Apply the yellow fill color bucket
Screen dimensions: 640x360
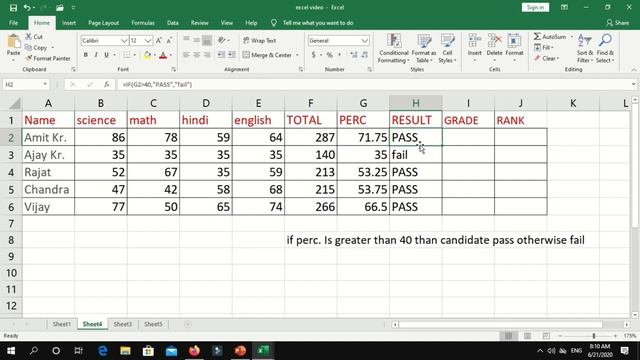[147, 55]
